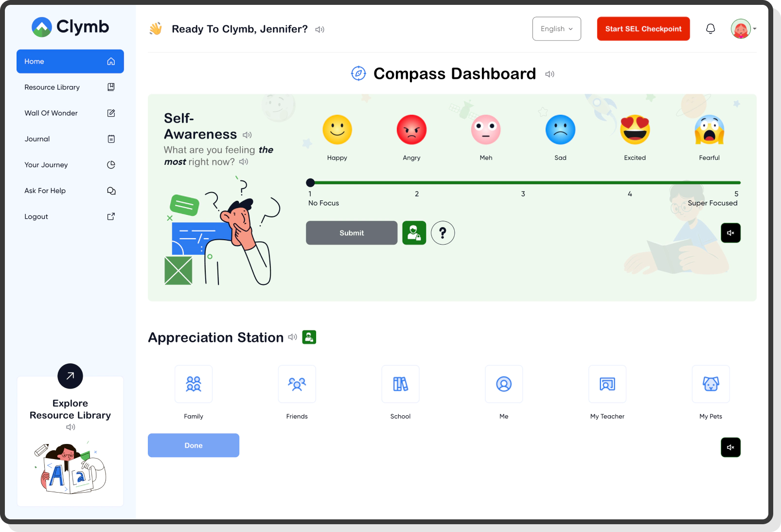
Task: Open the Journal section from sidebar
Action: (x=37, y=139)
